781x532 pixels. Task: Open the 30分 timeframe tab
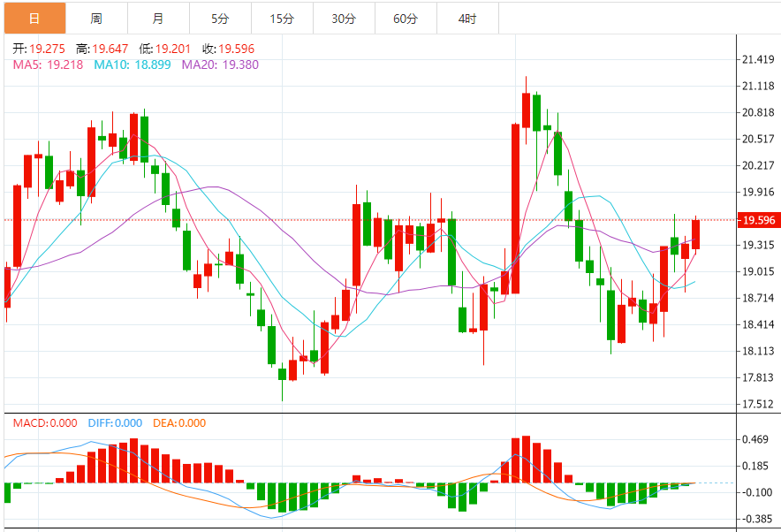click(344, 19)
